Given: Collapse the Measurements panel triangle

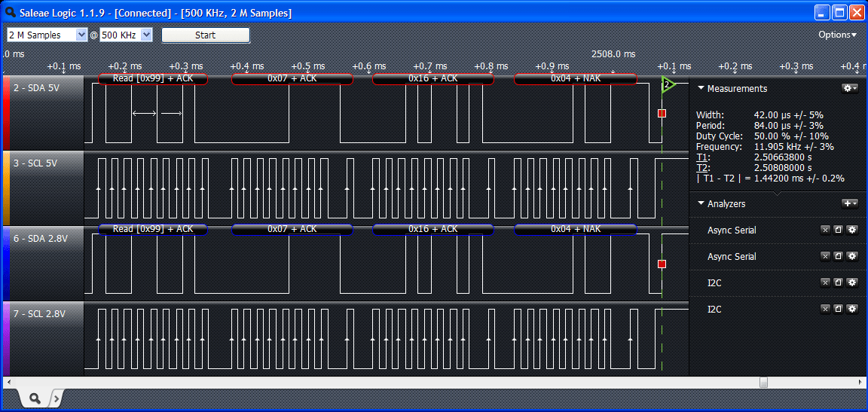Looking at the screenshot, I should 701,88.
